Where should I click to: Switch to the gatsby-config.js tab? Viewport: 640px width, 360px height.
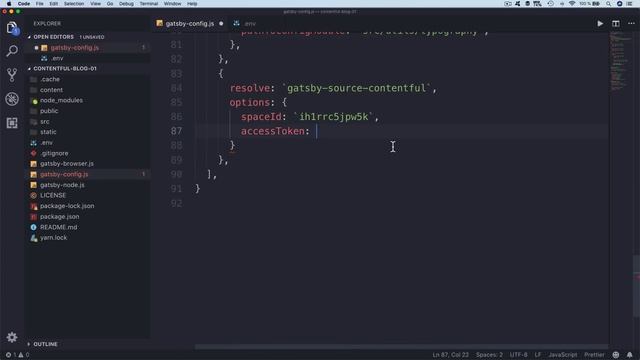point(190,24)
